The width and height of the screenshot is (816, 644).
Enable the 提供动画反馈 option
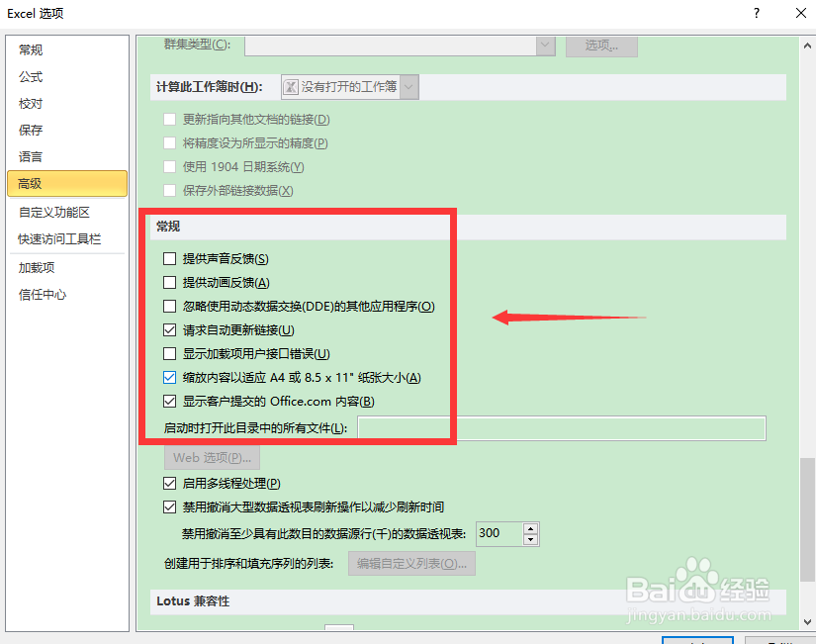click(168, 282)
